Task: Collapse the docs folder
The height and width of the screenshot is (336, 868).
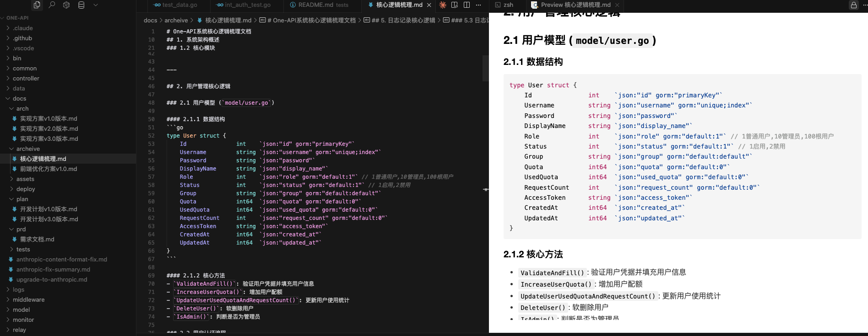Action: click(19, 98)
